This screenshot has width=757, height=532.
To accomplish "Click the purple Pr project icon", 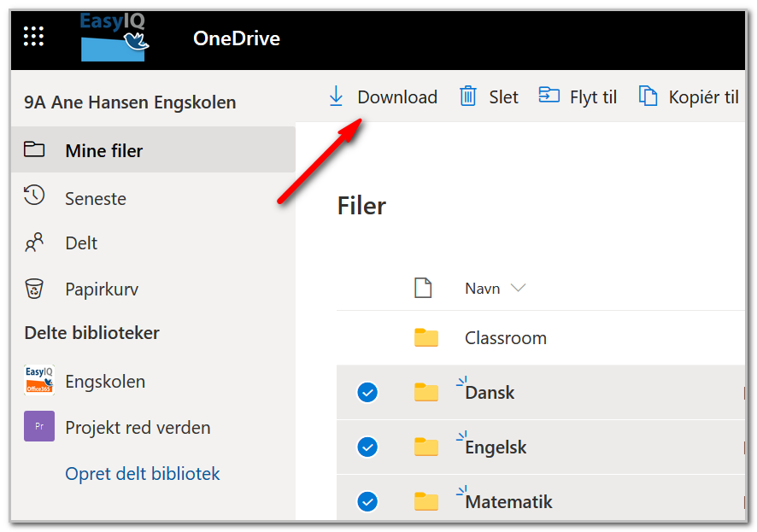I will tap(39, 426).
